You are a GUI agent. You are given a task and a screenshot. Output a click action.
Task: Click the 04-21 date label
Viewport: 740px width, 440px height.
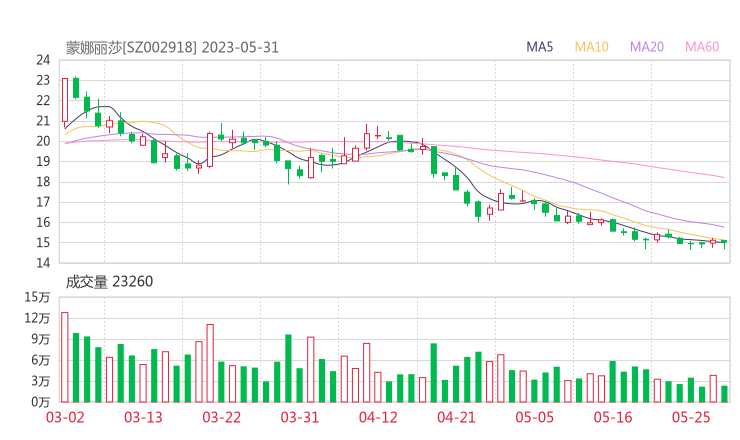click(456, 417)
